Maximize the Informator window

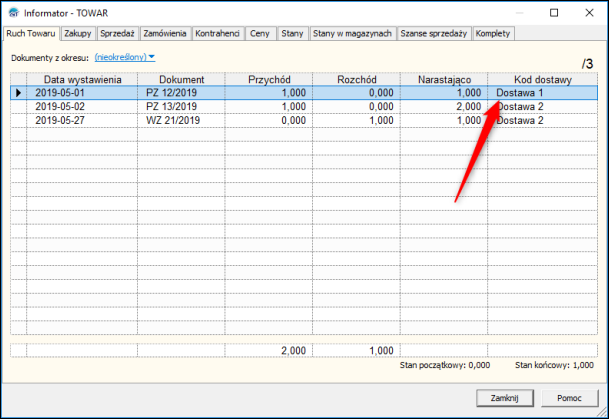554,13
